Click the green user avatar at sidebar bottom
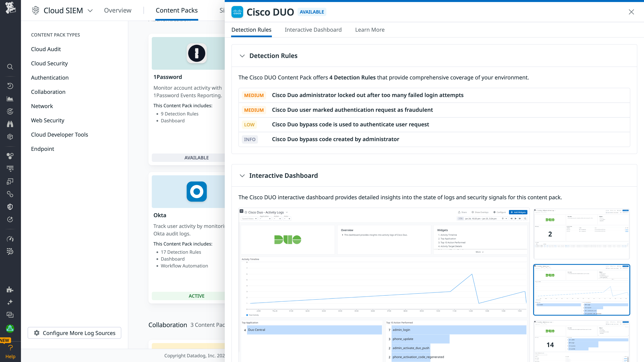 (x=10, y=328)
